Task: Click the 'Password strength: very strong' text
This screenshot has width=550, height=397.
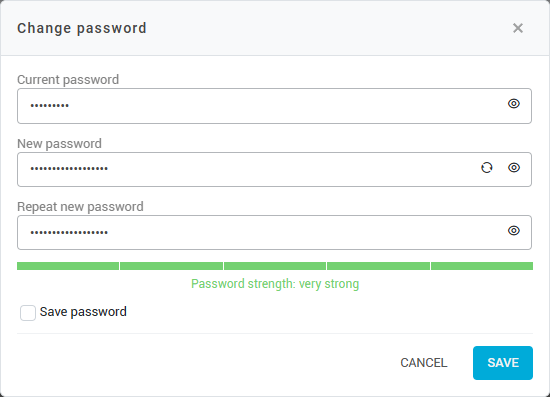Action: tap(275, 284)
